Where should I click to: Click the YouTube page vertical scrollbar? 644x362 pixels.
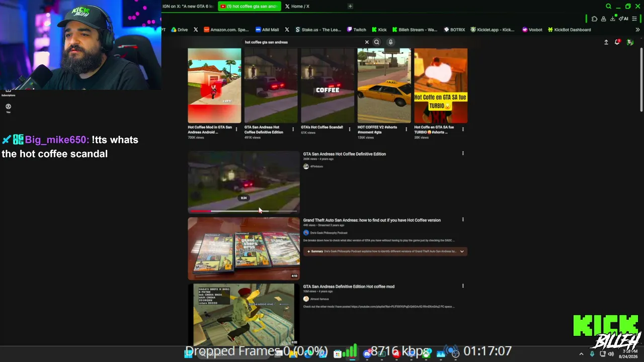click(641, 80)
